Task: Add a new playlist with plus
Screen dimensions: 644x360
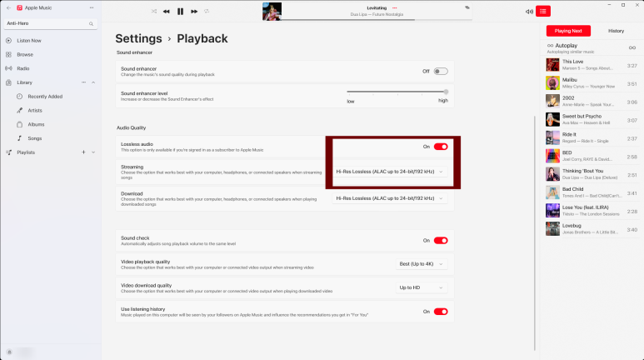Action: [83, 152]
